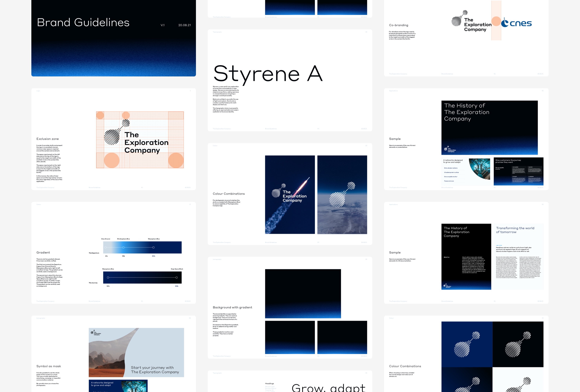
Task: Open large "The History of" presentation slide
Action: 489,128
